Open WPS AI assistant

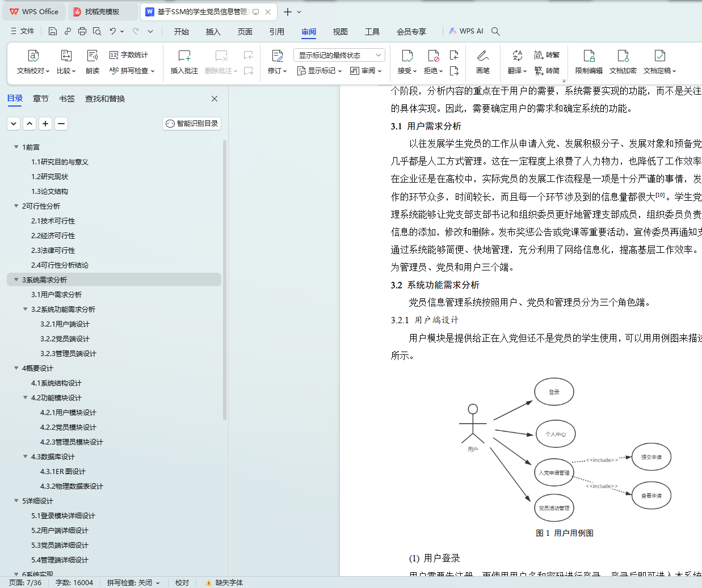[x=466, y=31]
